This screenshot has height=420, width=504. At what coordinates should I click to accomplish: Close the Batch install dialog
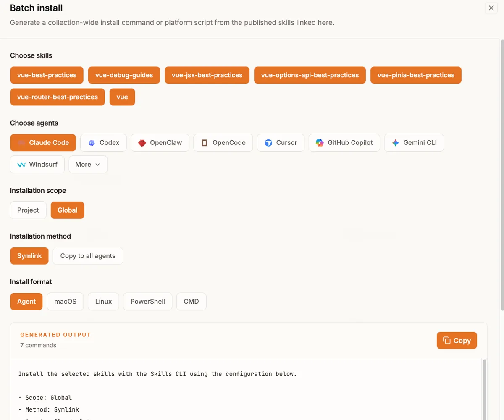491,8
